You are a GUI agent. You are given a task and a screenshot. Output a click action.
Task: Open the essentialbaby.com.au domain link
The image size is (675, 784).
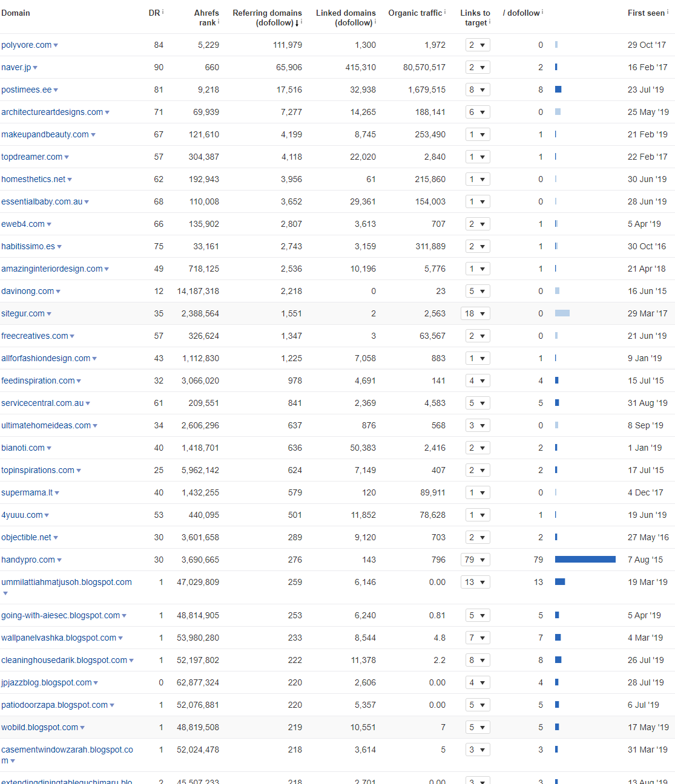[42, 201]
